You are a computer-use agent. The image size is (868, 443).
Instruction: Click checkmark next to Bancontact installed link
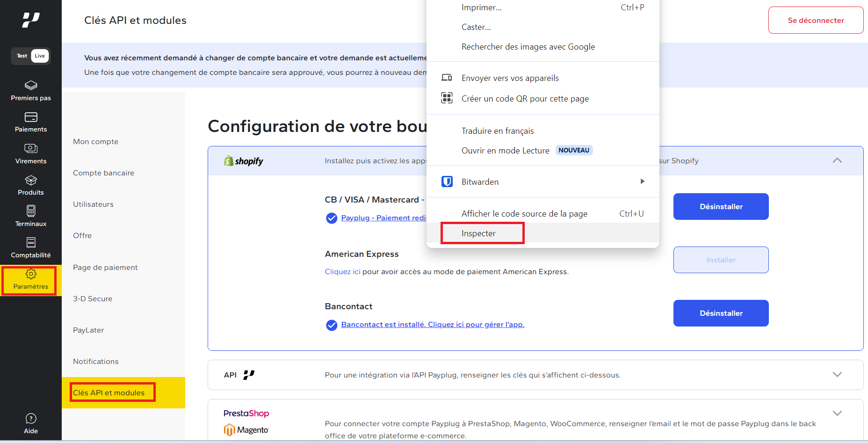coord(332,325)
